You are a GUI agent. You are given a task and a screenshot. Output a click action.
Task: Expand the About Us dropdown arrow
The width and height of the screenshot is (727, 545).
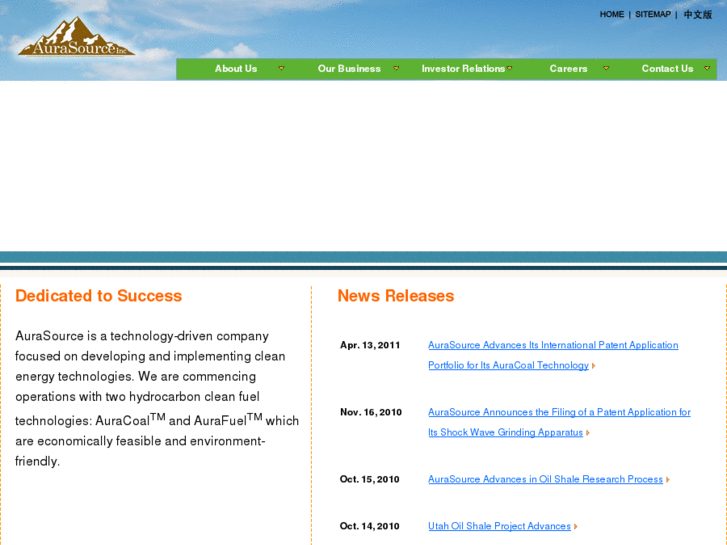(281, 68)
